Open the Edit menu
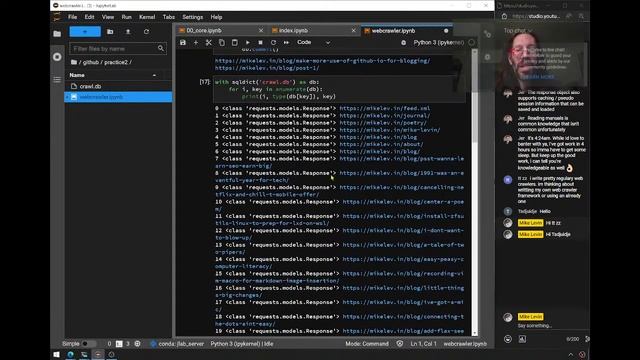 tap(89, 17)
